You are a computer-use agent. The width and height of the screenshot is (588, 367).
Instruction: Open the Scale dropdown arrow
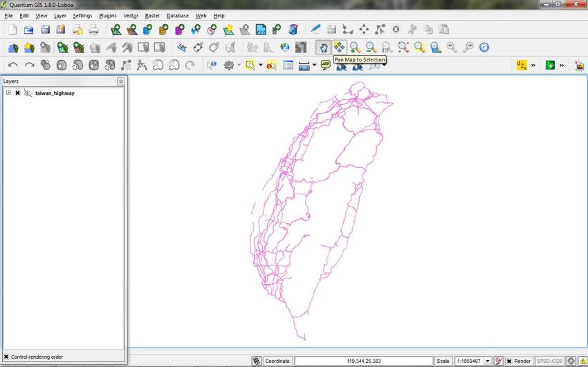[x=488, y=361]
